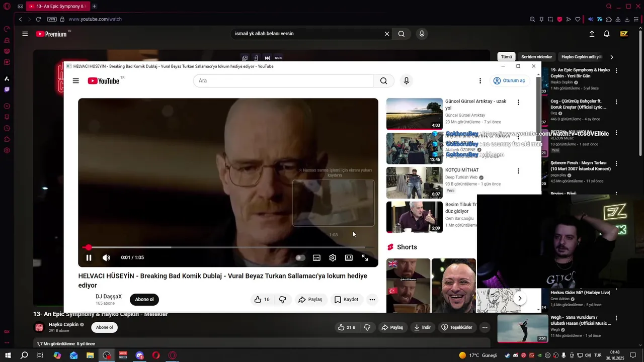Open main YouTube upload/create icon
The width and height of the screenshot is (644, 362).
point(592,34)
